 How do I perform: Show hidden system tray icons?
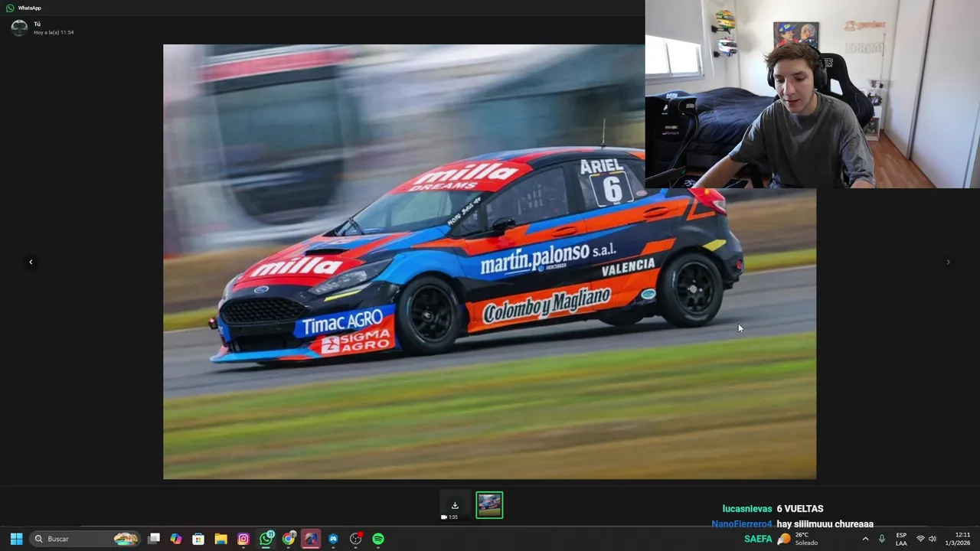(x=866, y=539)
